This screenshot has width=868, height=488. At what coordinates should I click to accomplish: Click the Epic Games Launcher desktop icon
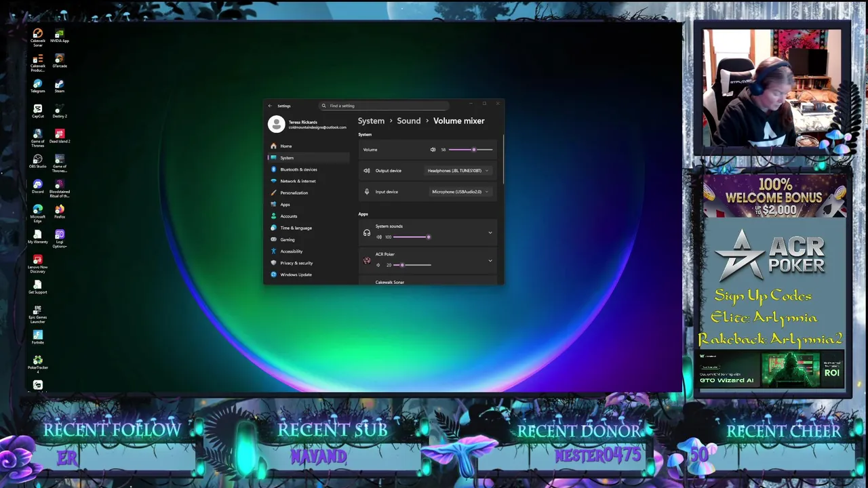click(38, 314)
